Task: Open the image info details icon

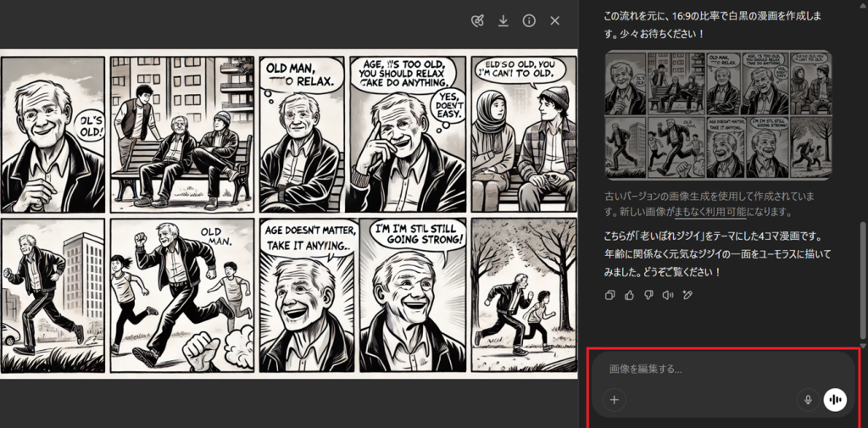Action: (x=529, y=20)
